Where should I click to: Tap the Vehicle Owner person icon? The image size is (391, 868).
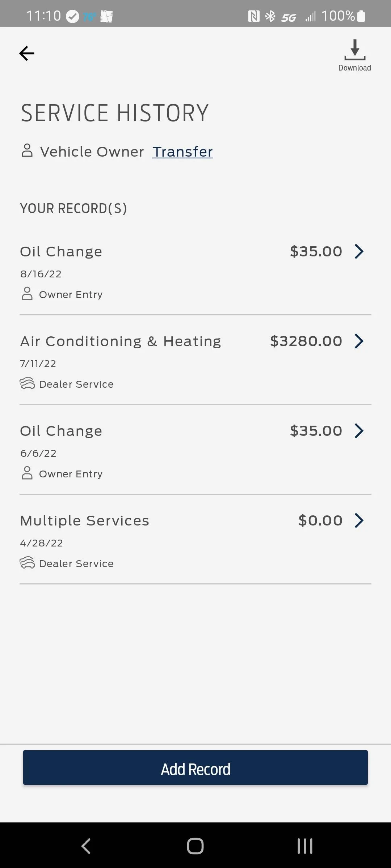pyautogui.click(x=27, y=150)
